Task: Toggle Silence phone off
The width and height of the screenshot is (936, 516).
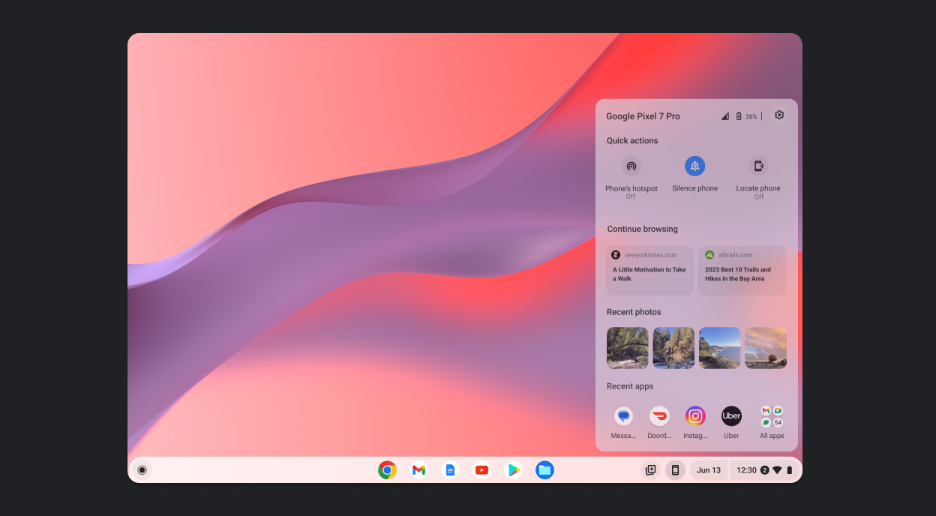Action: click(x=694, y=167)
